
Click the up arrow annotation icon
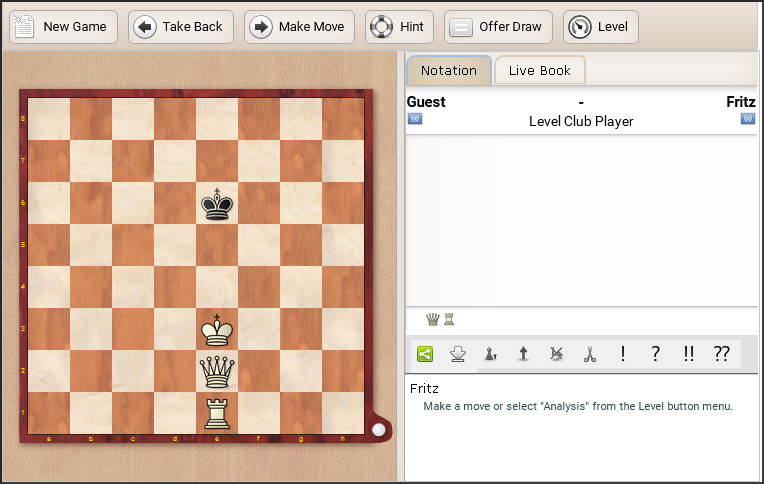point(522,353)
